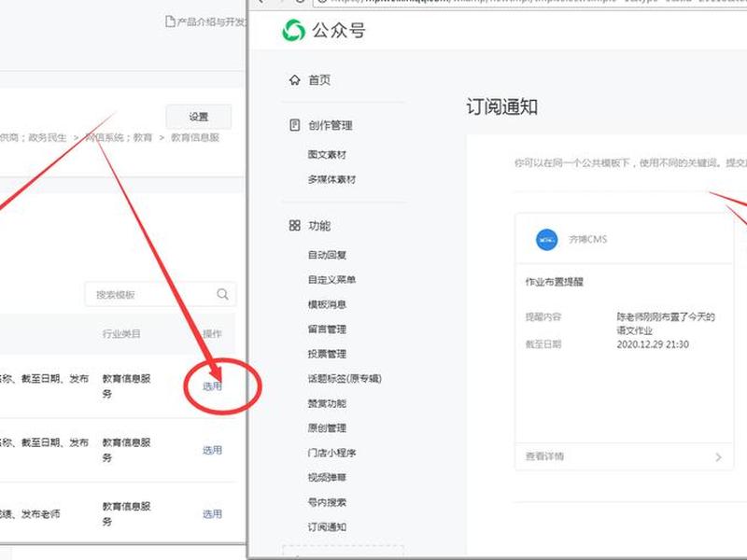Click the 操作 column header
The height and width of the screenshot is (560, 747).
pyautogui.click(x=212, y=333)
